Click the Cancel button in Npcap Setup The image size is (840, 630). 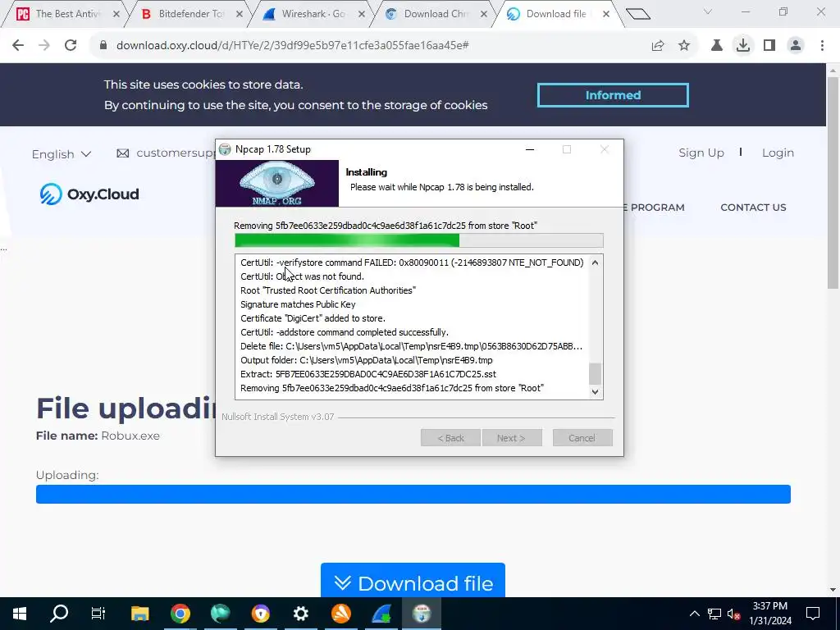582,438
